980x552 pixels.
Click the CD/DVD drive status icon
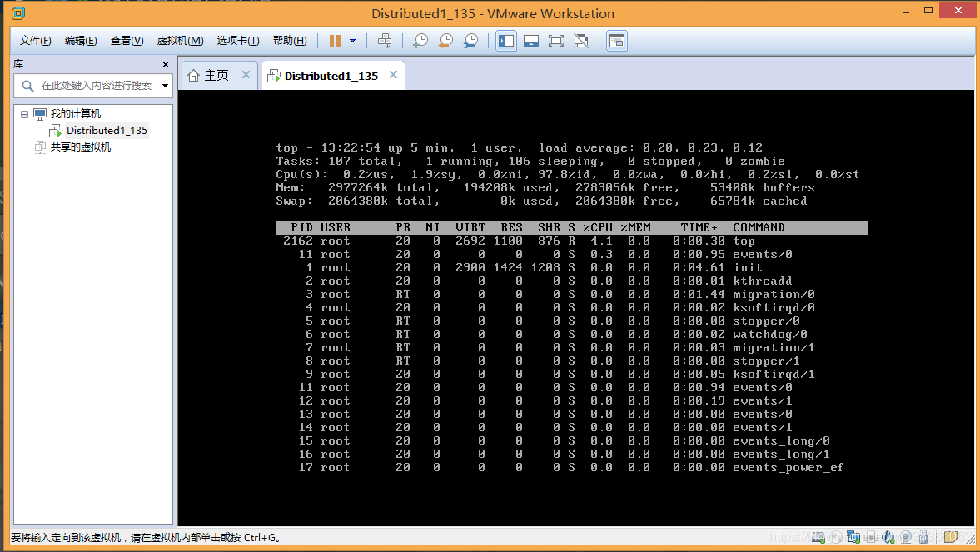(836, 537)
